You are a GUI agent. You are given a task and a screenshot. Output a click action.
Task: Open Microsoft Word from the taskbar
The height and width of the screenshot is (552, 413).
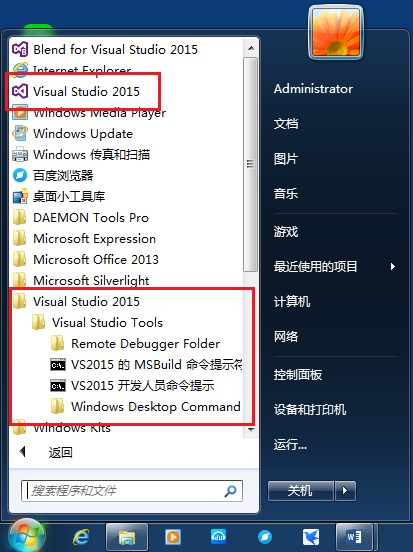[355, 537]
